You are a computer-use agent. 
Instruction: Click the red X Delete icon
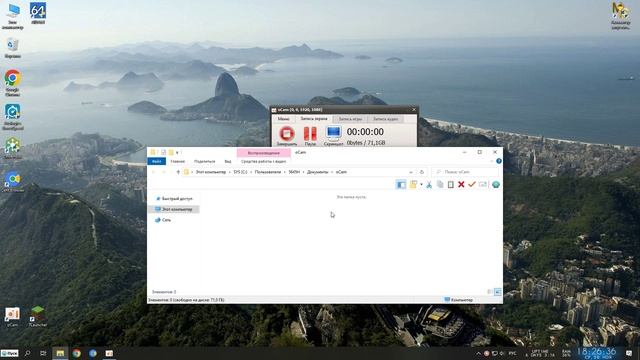(x=461, y=185)
